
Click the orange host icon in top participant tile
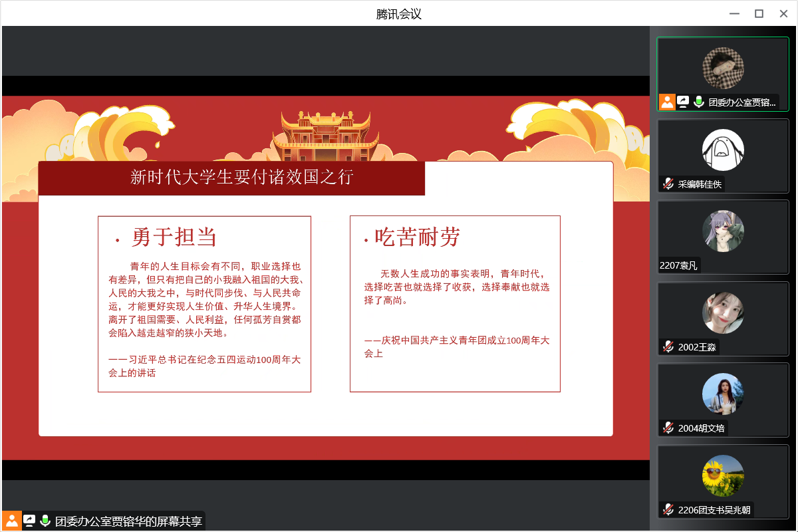(x=667, y=102)
